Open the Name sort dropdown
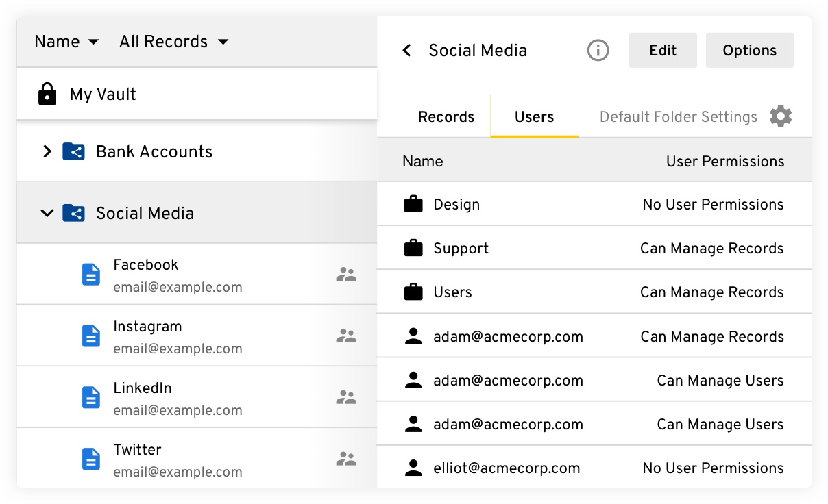The image size is (828, 504). pos(66,42)
